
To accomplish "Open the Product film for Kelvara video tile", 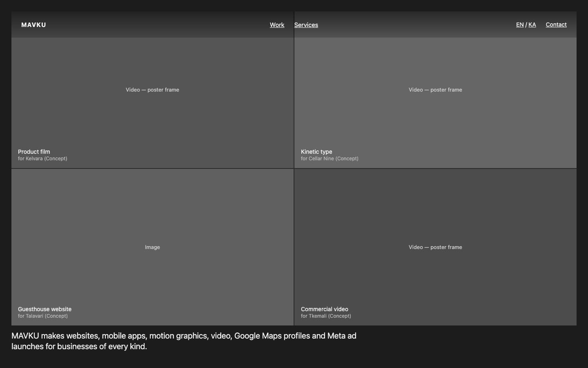I will [x=152, y=90].
